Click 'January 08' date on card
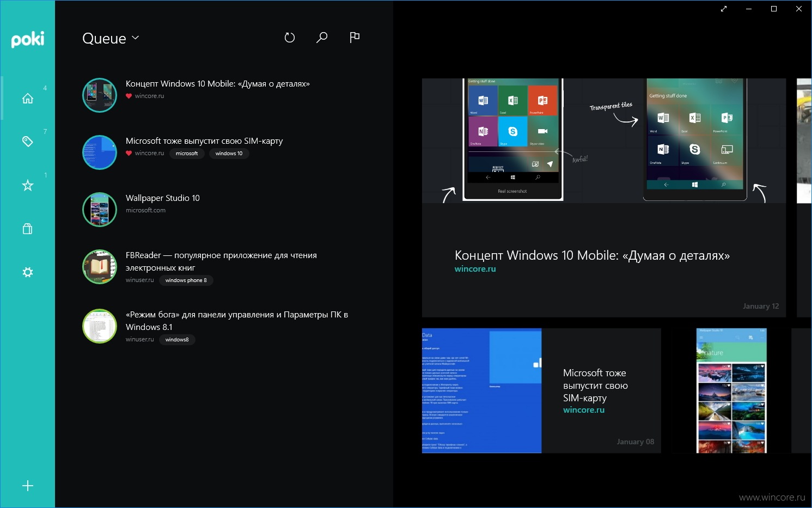 pos(636,442)
